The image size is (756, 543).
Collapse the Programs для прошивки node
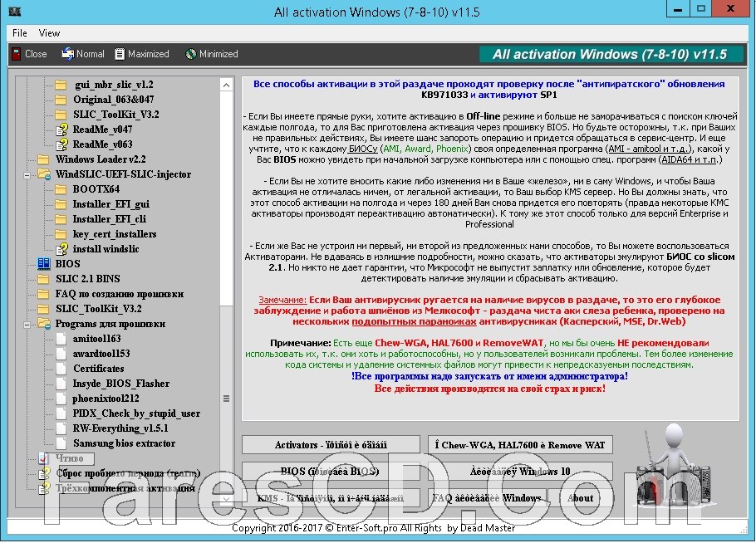tap(27, 325)
